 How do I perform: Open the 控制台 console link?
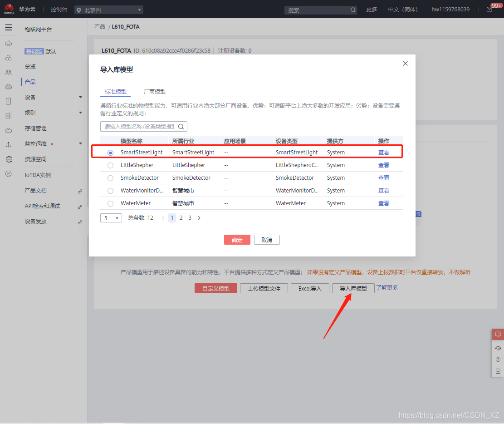pos(59,10)
